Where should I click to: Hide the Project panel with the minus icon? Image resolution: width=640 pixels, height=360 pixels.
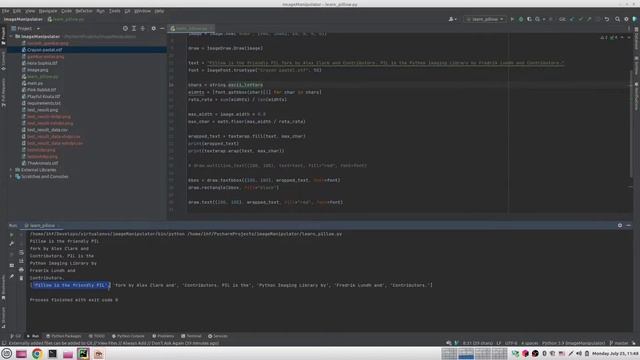(x=162, y=29)
